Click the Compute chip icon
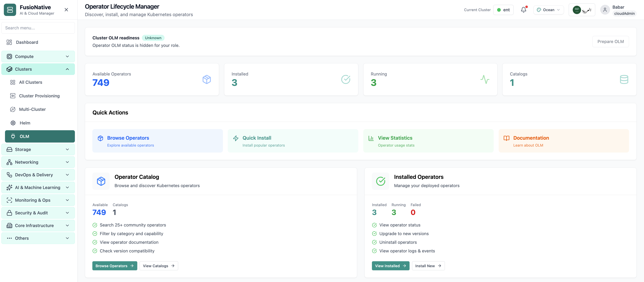 (x=9, y=56)
